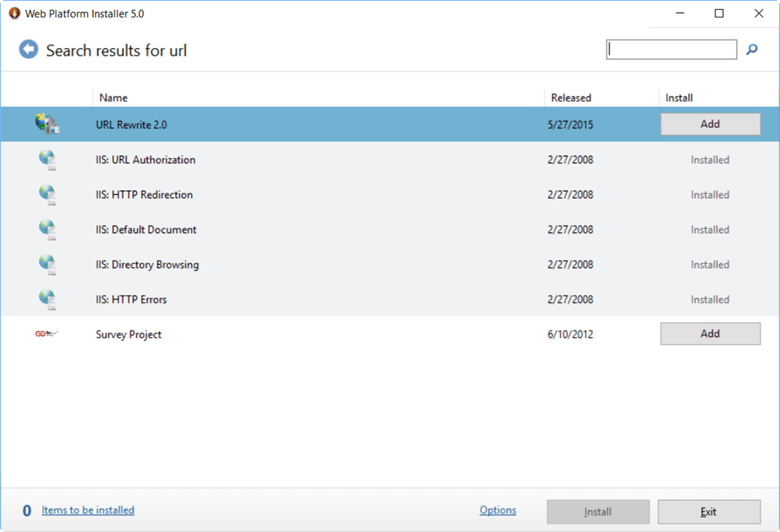This screenshot has height=532, width=780.
Task: Click the blue back arrow icon
Action: click(x=29, y=49)
